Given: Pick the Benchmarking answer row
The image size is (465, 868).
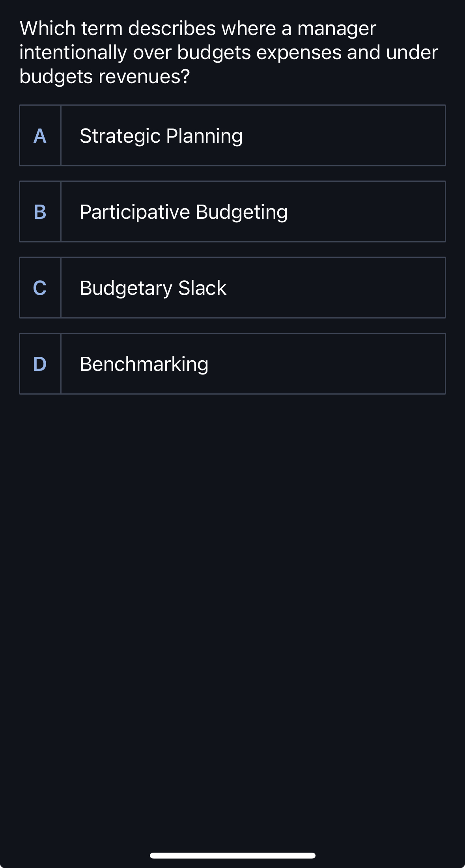Looking at the screenshot, I should (x=232, y=363).
